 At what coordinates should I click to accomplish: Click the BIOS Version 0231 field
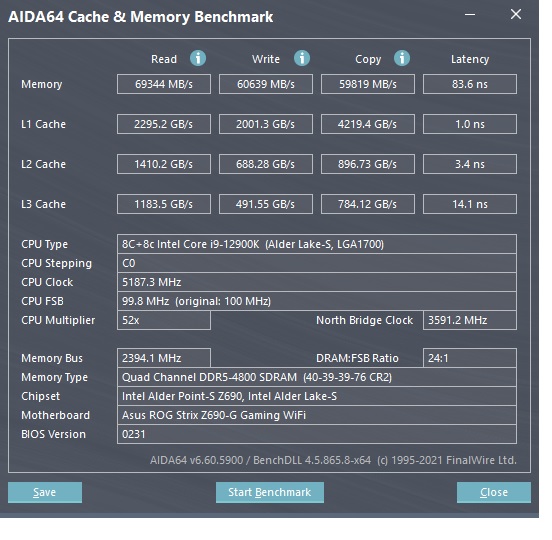tap(317, 434)
